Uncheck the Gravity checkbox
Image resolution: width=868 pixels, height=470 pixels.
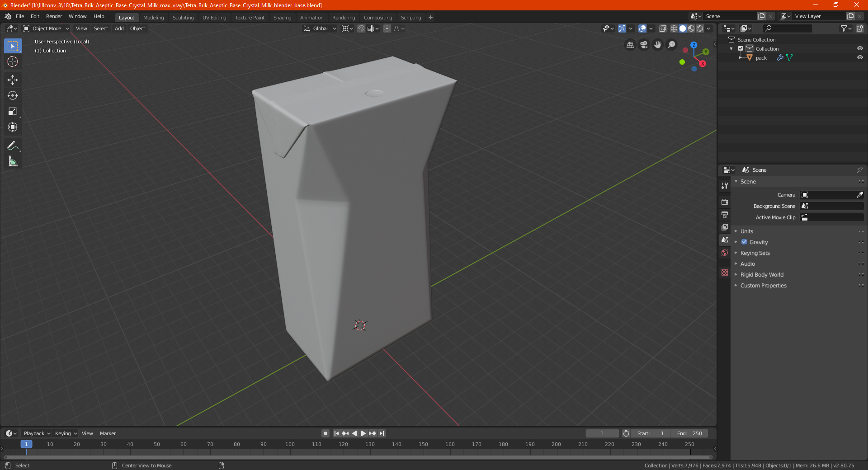click(x=744, y=242)
